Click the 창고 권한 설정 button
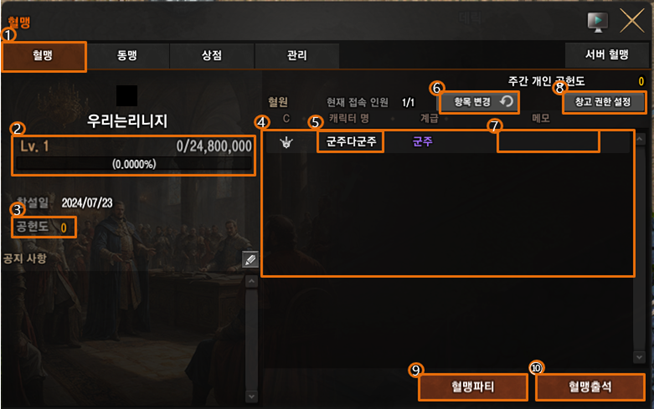Image resolution: width=654 pixels, height=409 pixels. [603, 102]
